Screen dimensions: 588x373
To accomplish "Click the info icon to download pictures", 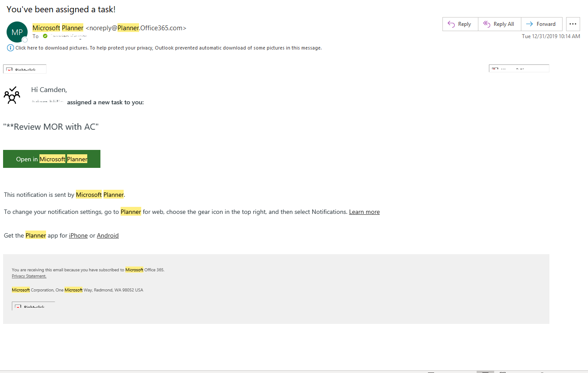I will pyautogui.click(x=10, y=48).
